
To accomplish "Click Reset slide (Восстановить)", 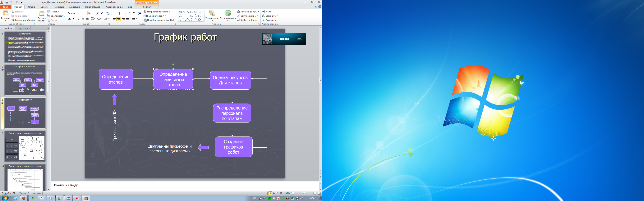I will point(56,16).
